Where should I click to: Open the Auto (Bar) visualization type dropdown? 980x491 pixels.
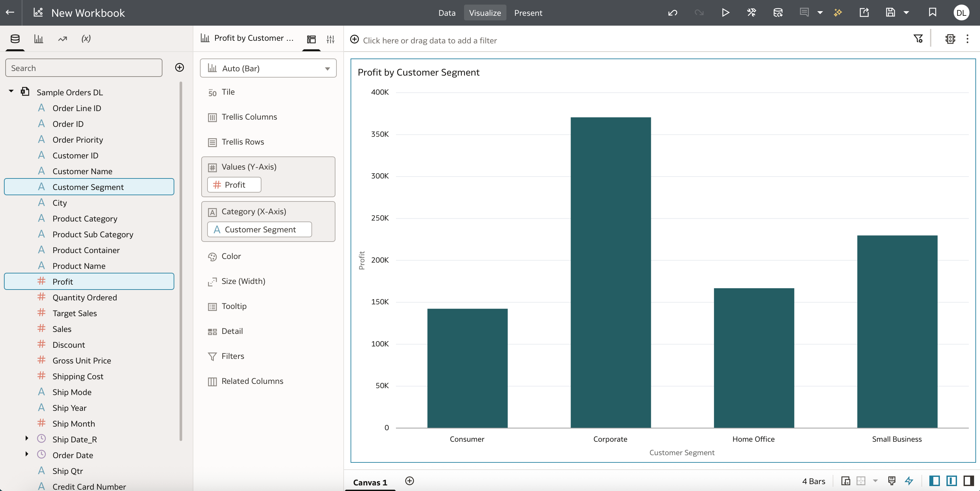point(268,68)
